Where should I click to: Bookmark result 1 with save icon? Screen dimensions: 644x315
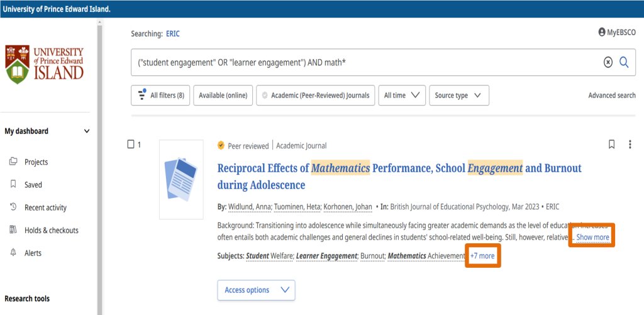[x=611, y=145]
